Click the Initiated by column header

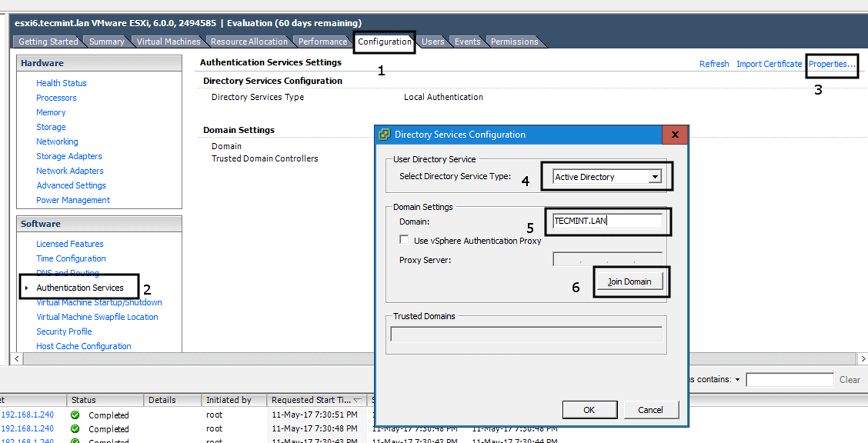coord(234,400)
